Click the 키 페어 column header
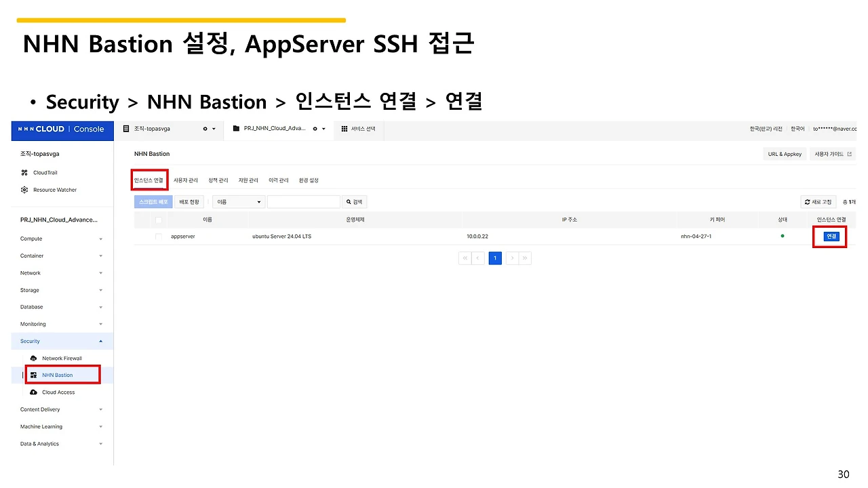The image size is (868, 488). tap(717, 220)
